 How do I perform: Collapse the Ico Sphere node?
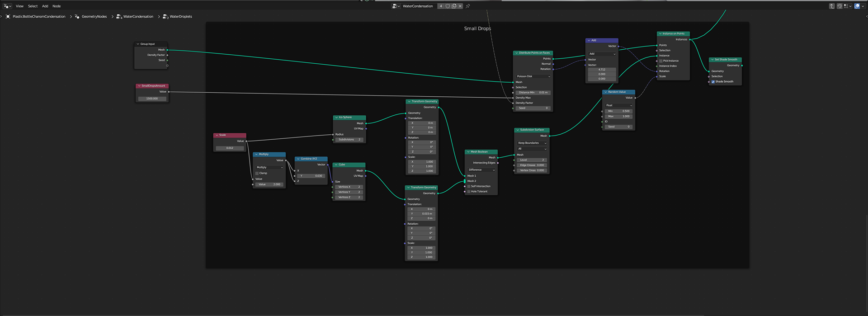click(x=336, y=118)
